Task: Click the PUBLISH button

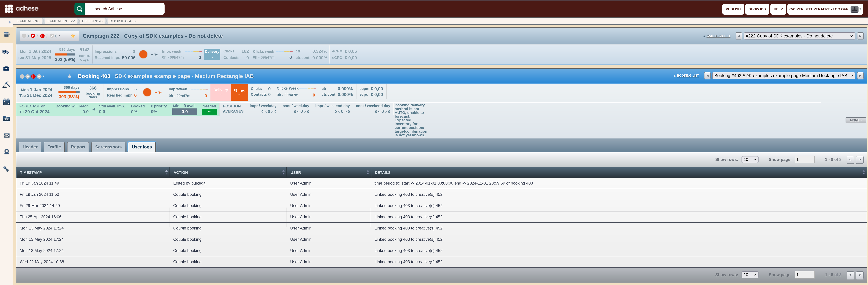Action: (x=733, y=9)
